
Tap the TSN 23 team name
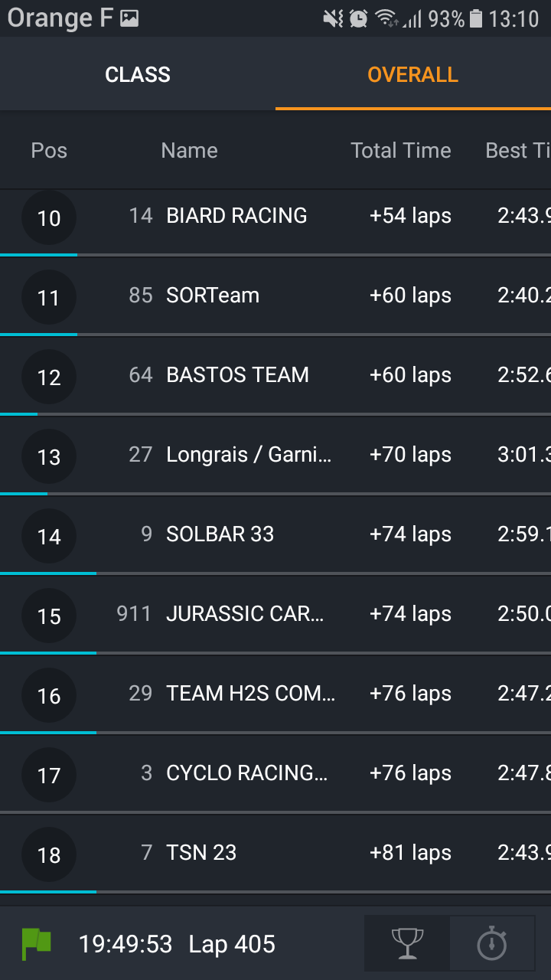tap(201, 853)
